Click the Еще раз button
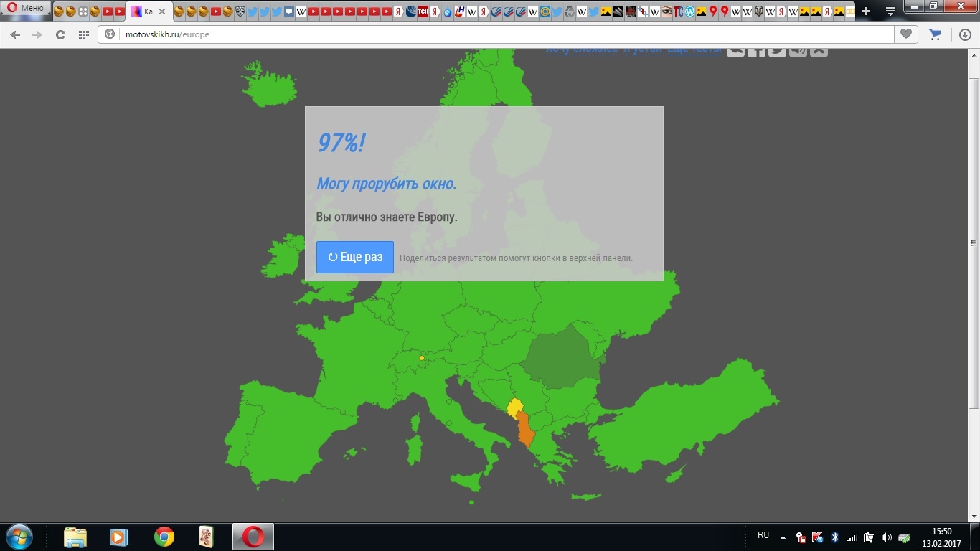980x551 pixels. point(355,257)
